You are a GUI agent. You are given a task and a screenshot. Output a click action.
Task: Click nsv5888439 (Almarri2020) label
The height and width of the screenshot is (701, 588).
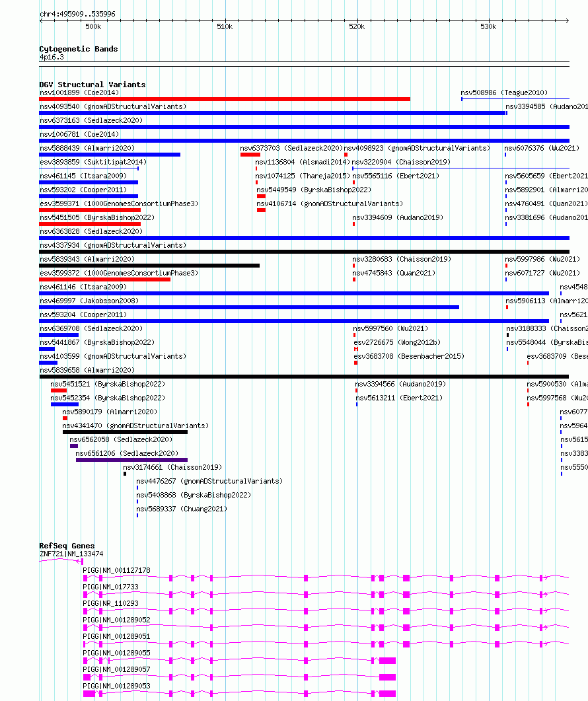[x=87, y=148]
